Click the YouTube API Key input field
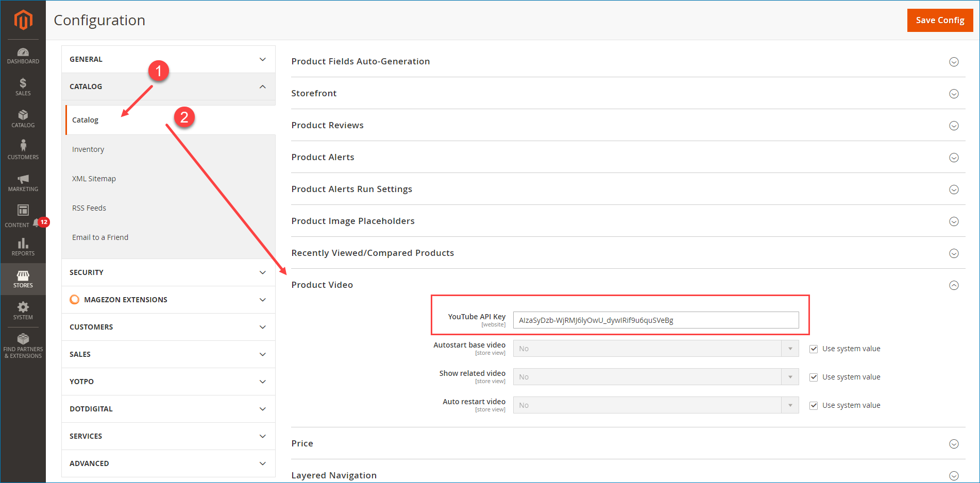The height and width of the screenshot is (483, 980). click(655, 320)
